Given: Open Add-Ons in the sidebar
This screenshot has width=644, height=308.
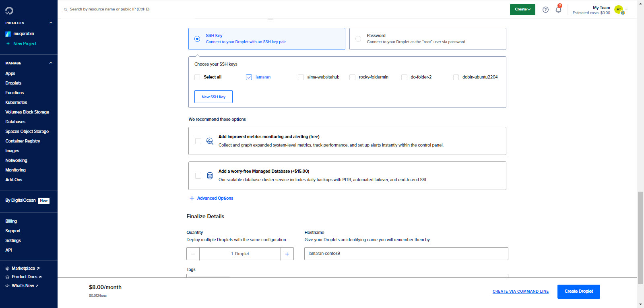Looking at the screenshot, I should point(14,180).
